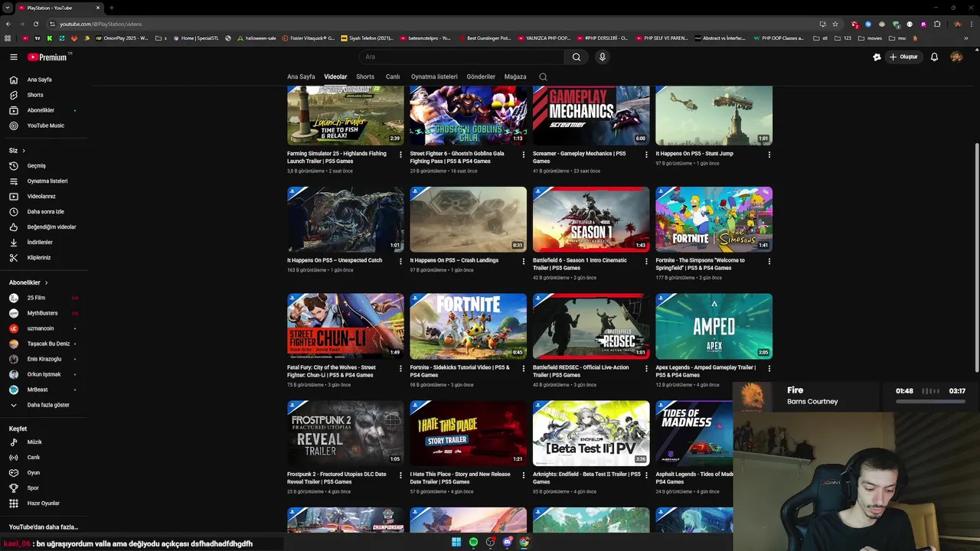Image resolution: width=980 pixels, height=551 pixels.
Task: Open Oyun in Keşfet section
Action: tap(34, 473)
